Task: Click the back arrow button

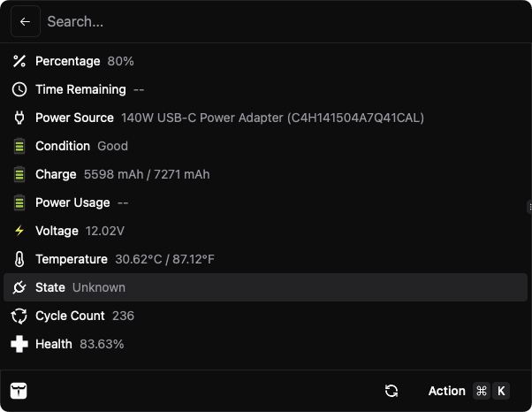Action: point(25,22)
